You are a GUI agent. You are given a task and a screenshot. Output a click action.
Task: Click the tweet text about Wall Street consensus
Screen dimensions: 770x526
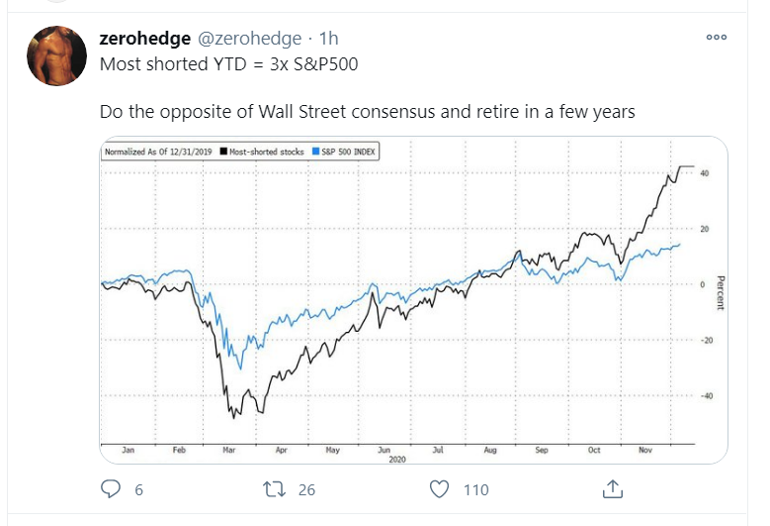367,112
